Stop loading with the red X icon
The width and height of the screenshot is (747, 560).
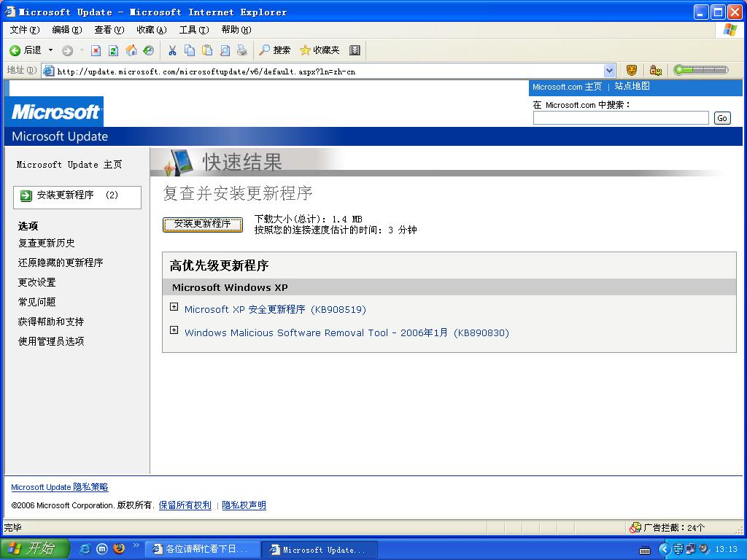(96, 50)
